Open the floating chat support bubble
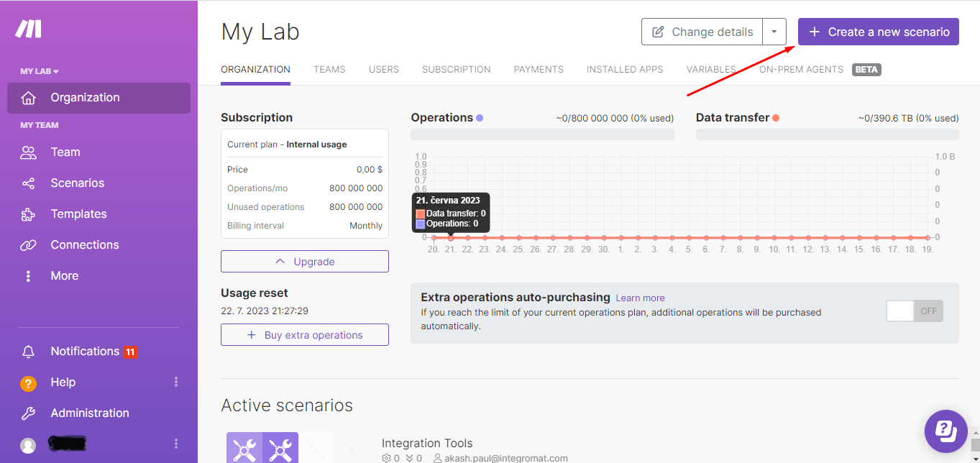The width and height of the screenshot is (980, 463). point(945,431)
